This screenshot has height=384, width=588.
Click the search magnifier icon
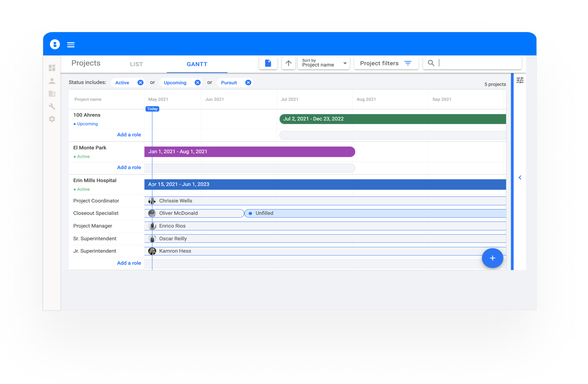click(431, 63)
